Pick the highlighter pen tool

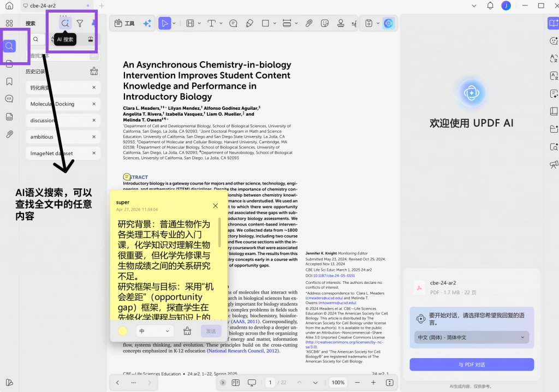point(249,23)
